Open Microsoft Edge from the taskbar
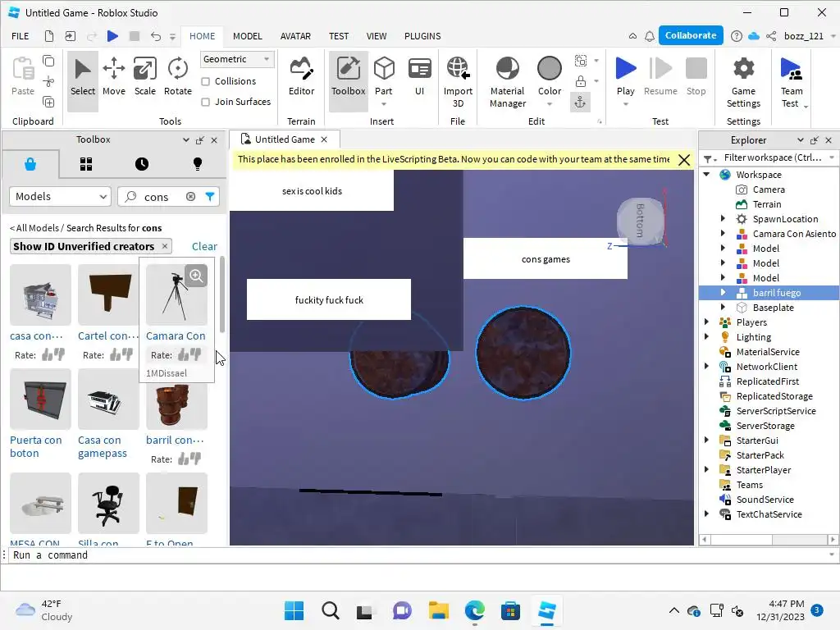840x630 pixels. coord(475,610)
